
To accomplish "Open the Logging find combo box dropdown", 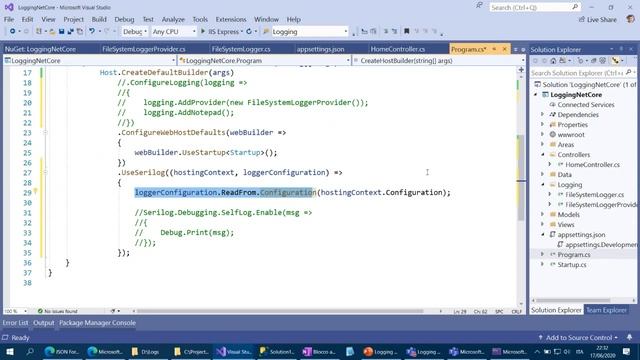I will tap(346, 31).
